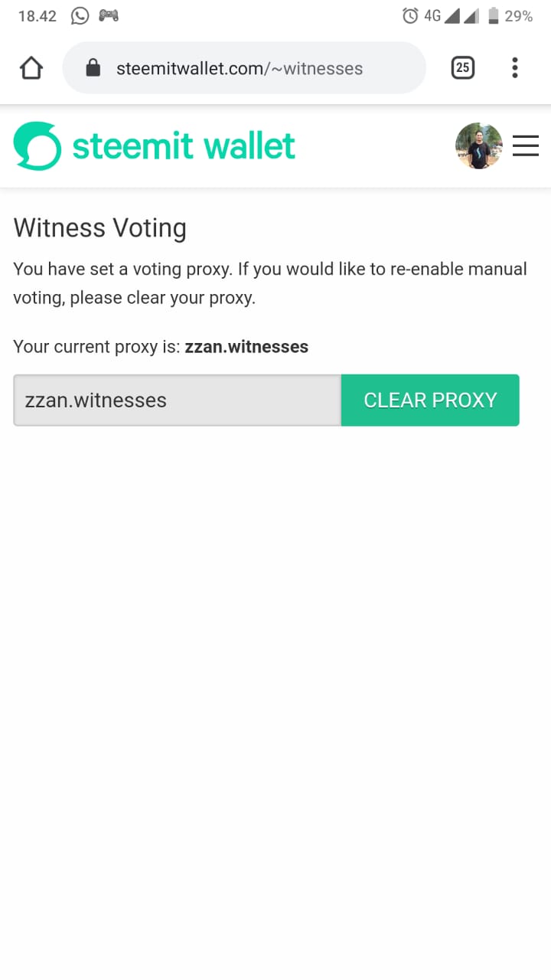Tap the battery indicator icon
This screenshot has width=551, height=980.
click(494, 15)
